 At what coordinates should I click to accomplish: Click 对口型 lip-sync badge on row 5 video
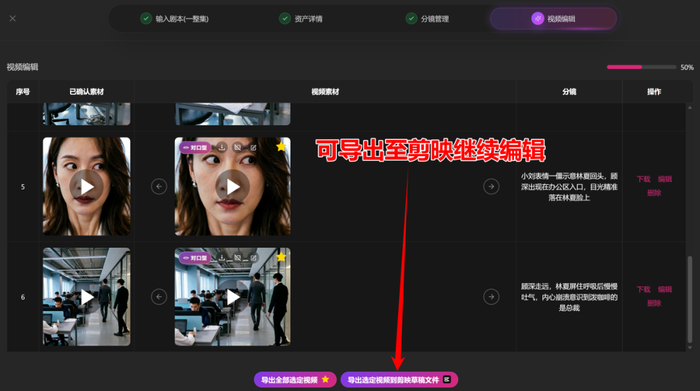coord(195,147)
